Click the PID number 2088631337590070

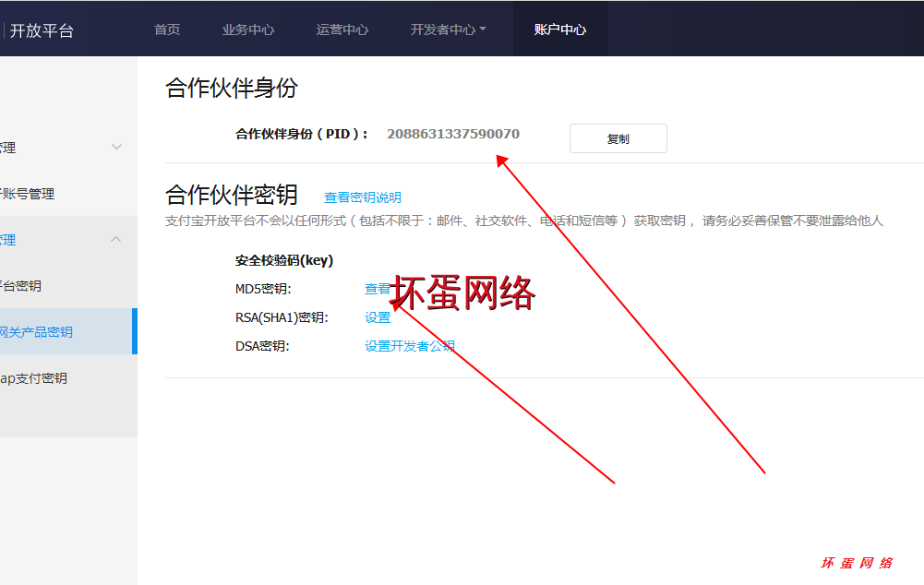pyautogui.click(x=452, y=134)
